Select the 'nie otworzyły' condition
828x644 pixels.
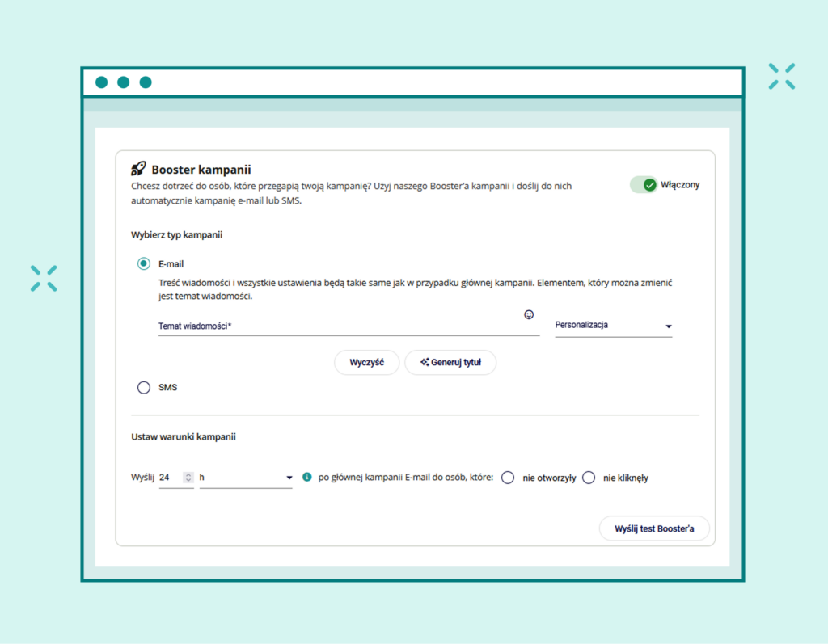click(508, 478)
